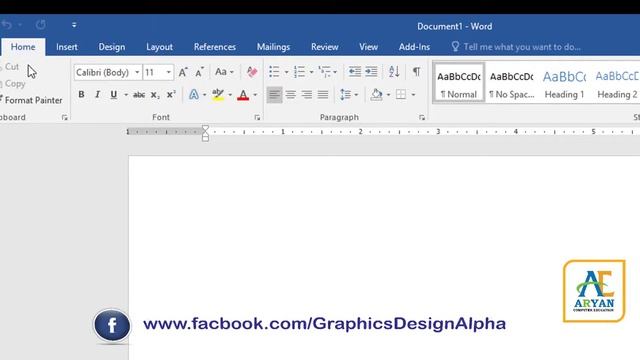Viewport: 640px width, 360px height.
Task: Click the Copy button
Action: (14, 84)
